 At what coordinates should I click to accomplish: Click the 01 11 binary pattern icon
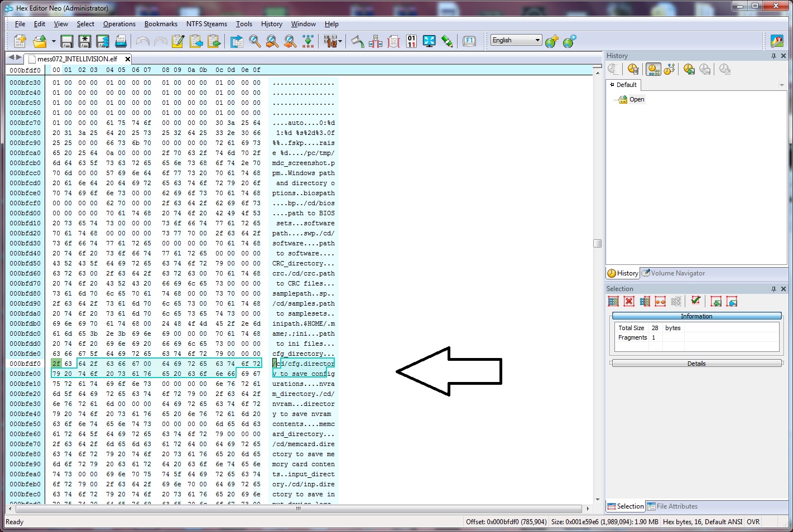pos(412,41)
